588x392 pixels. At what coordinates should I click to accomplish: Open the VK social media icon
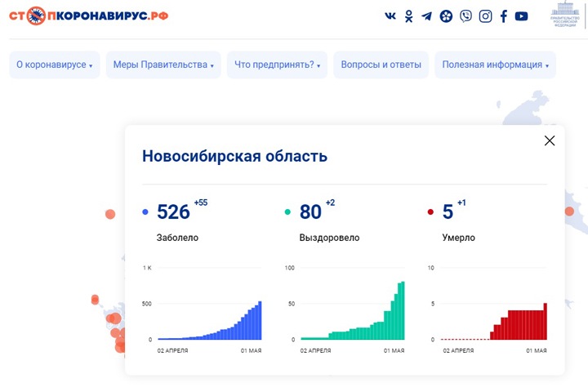[x=390, y=16]
